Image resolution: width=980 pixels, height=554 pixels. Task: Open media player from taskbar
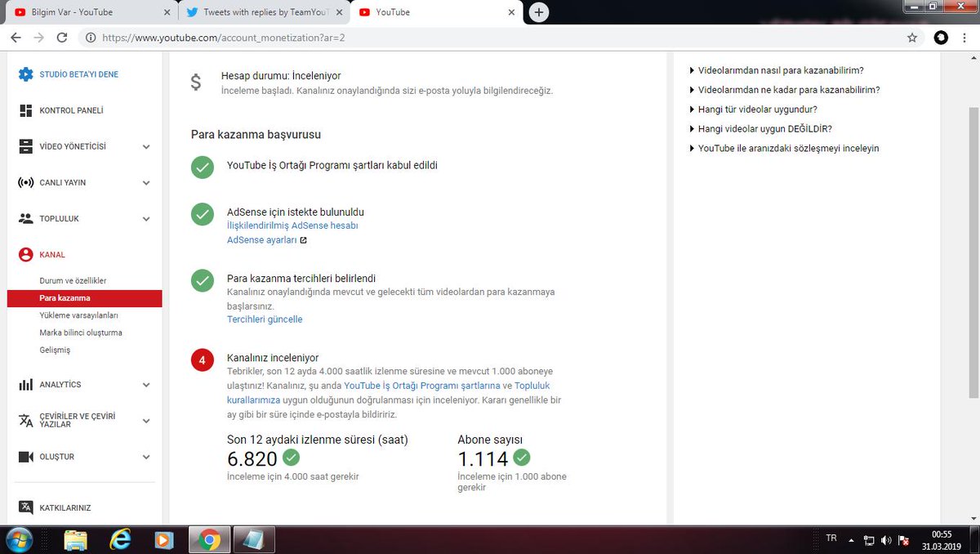pos(164,540)
